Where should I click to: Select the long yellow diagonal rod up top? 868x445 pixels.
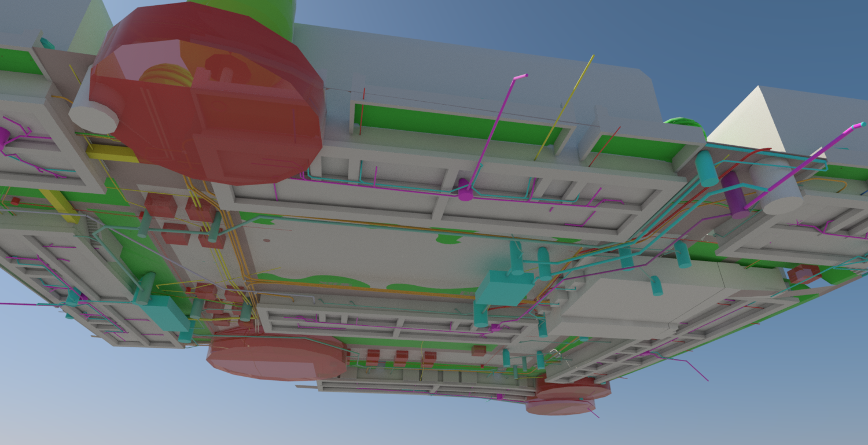tap(564, 108)
